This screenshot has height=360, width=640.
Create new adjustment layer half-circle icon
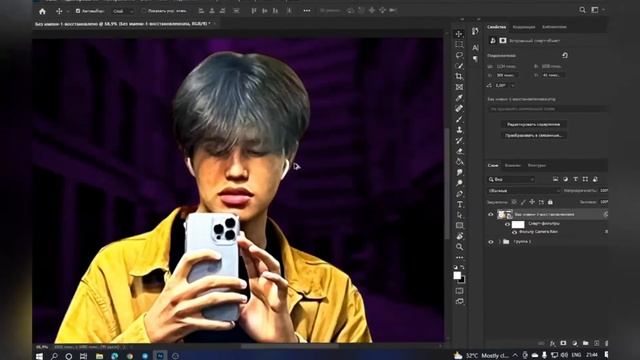coord(574,344)
